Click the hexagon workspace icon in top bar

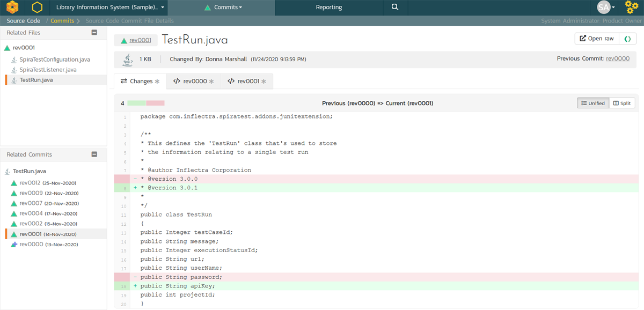(37, 8)
